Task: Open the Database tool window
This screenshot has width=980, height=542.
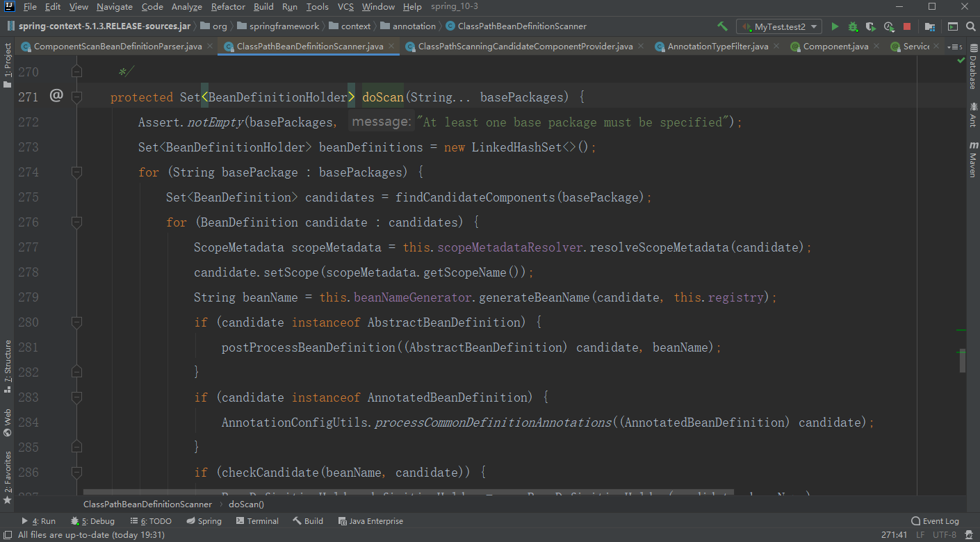Action: [973, 67]
